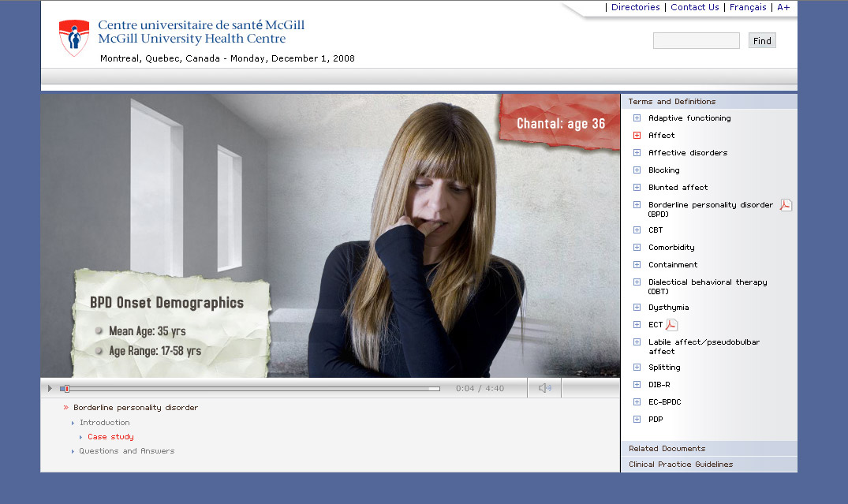Expand the CBT definition
Viewport: 848px width, 504px height.
click(637, 230)
